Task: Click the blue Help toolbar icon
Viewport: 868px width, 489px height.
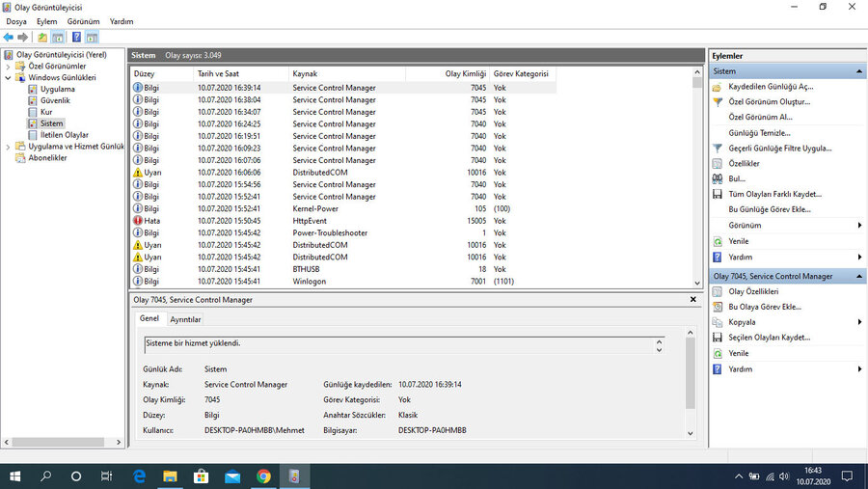Action: [74, 38]
